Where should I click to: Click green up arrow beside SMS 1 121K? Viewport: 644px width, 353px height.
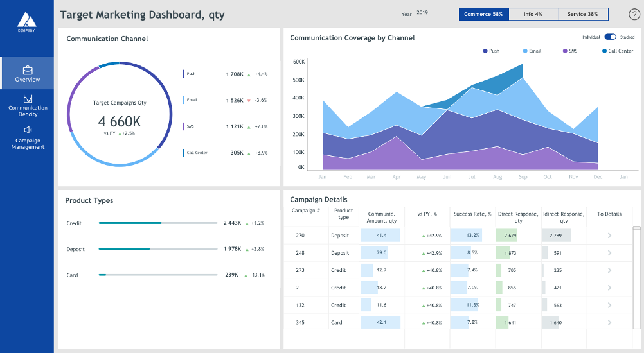[x=249, y=127]
